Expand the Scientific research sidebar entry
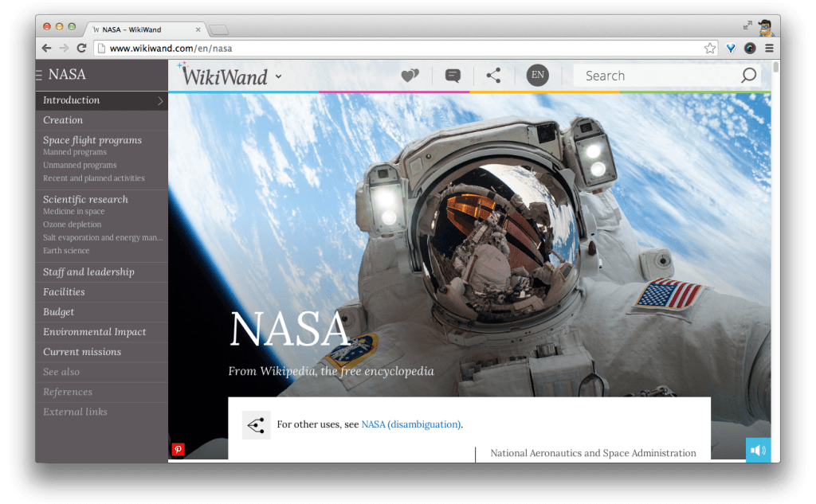The height and width of the screenshot is (504, 816). (x=85, y=199)
